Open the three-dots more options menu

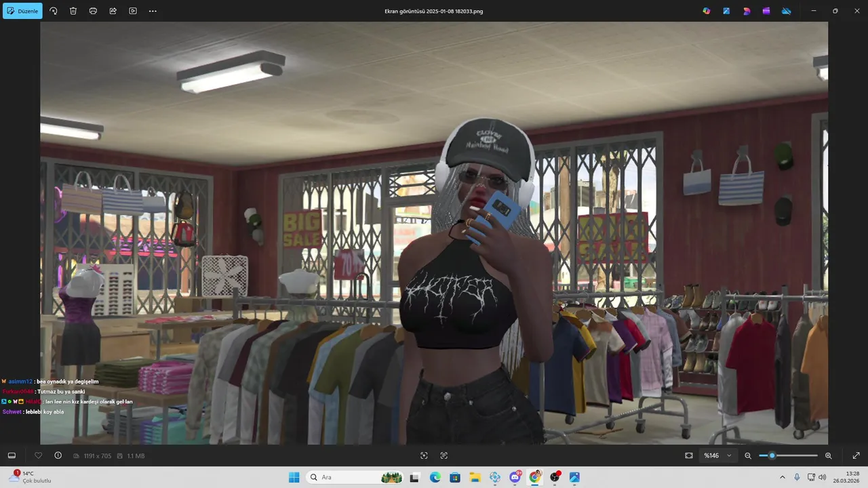[153, 11]
